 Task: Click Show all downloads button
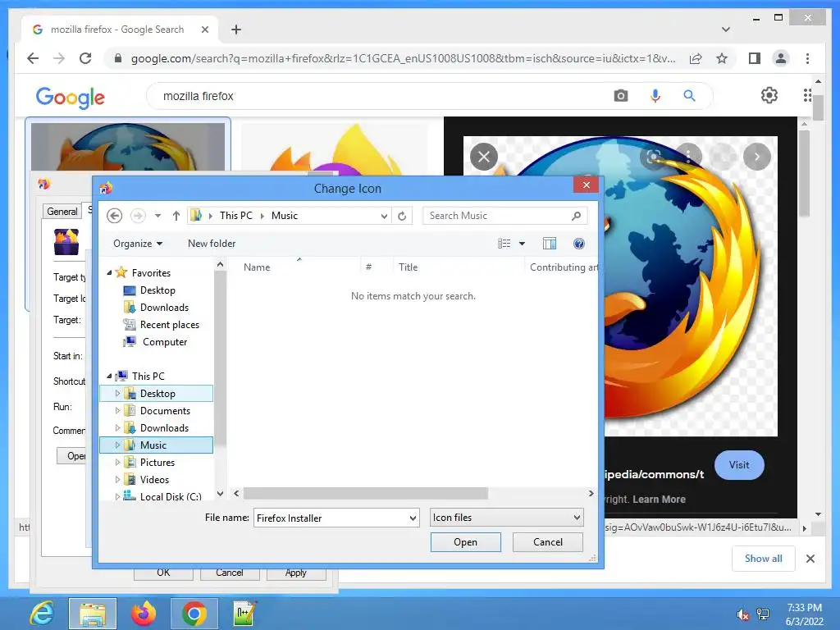point(764,559)
